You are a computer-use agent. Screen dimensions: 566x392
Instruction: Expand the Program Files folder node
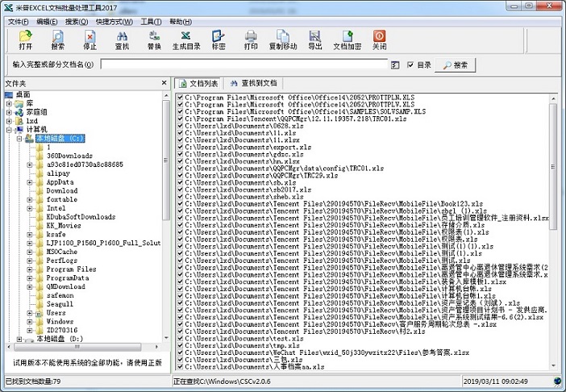30,269
